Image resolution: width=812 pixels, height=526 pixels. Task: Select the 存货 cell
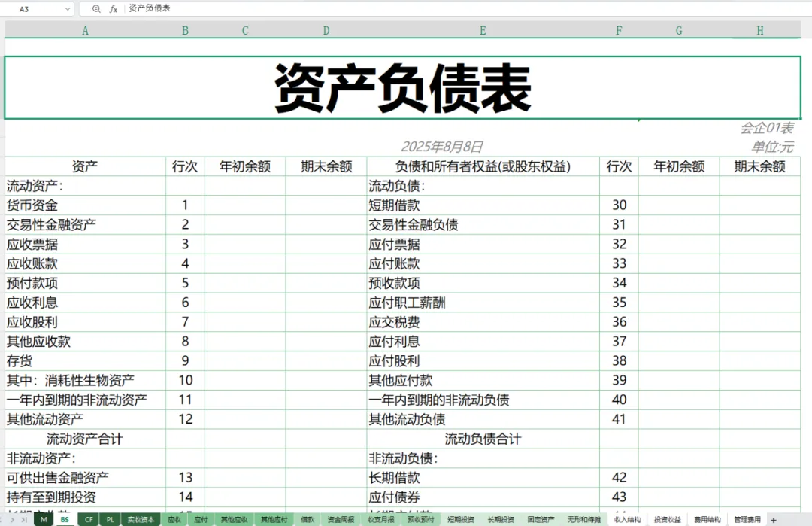pyautogui.click(x=86, y=360)
